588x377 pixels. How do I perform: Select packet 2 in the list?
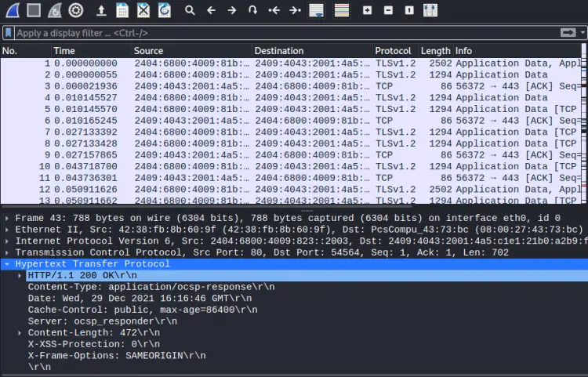[291, 75]
